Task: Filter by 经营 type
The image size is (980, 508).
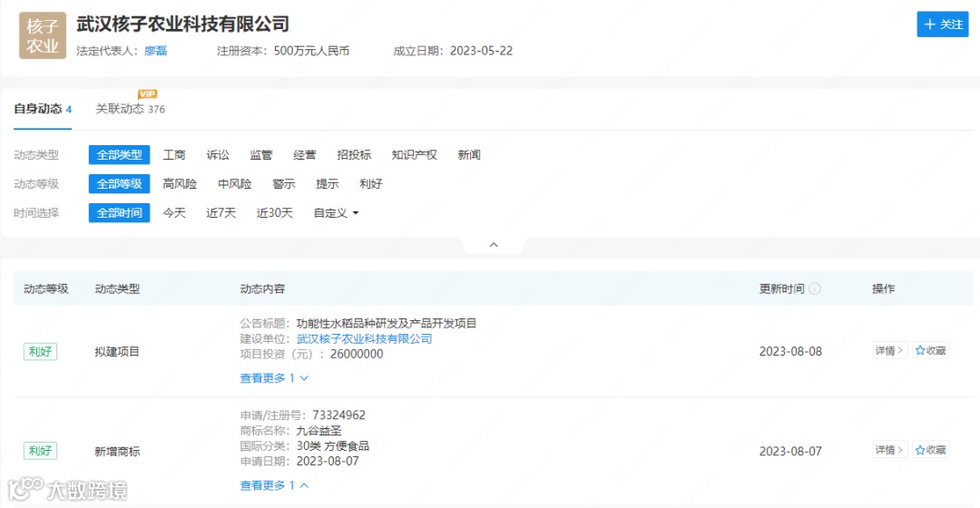Action: click(305, 155)
